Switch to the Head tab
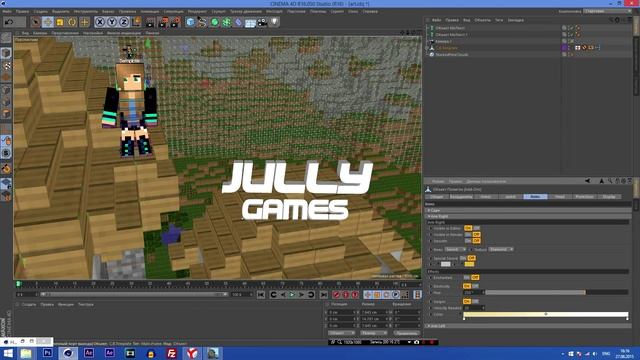The height and width of the screenshot is (360, 640). click(560, 197)
